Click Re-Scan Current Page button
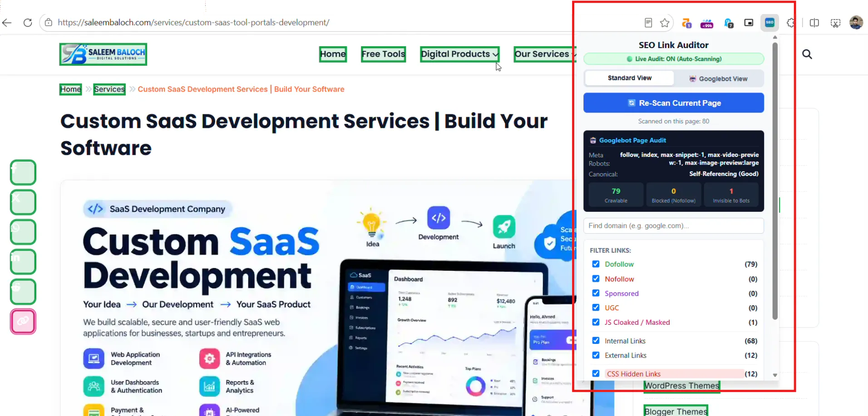 point(674,103)
